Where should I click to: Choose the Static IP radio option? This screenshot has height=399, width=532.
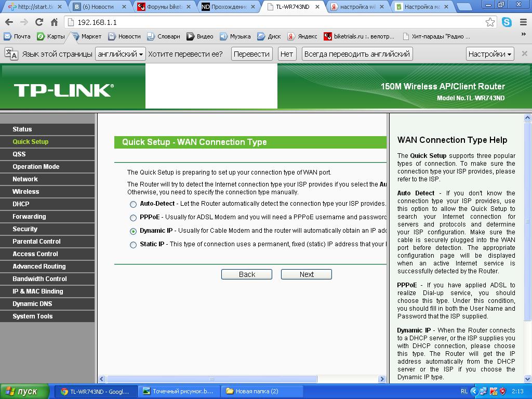tap(134, 245)
